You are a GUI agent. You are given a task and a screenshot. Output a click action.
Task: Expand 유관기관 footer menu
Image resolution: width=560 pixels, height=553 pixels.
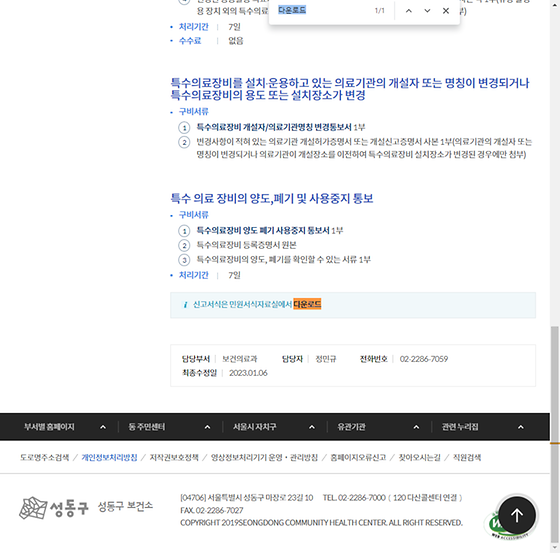click(x=379, y=427)
